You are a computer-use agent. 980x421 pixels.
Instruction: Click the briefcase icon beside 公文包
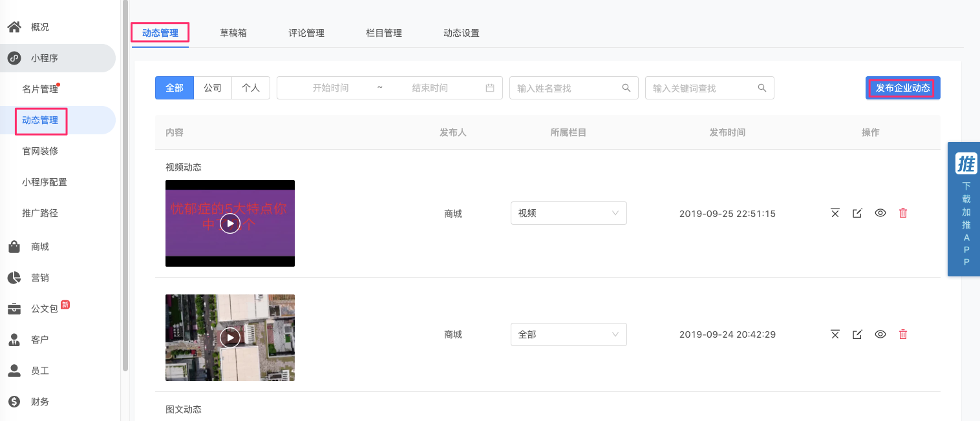pyautogui.click(x=14, y=309)
